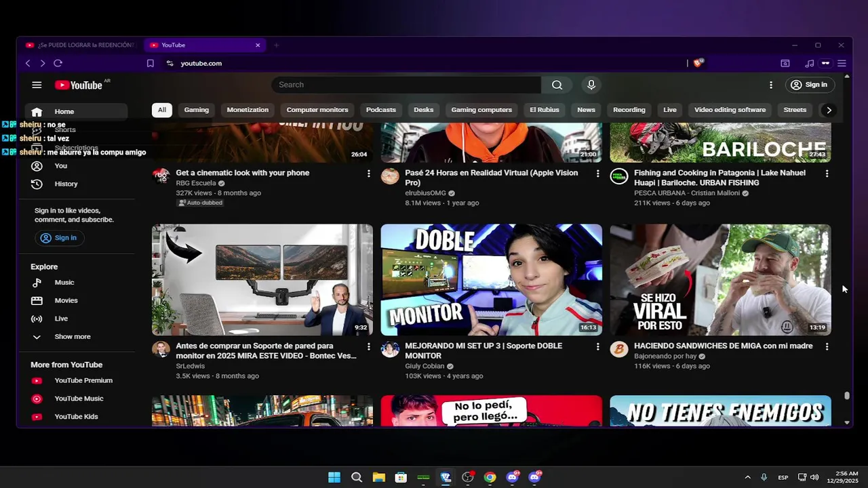Select the Computer monitors chip

click(317, 110)
